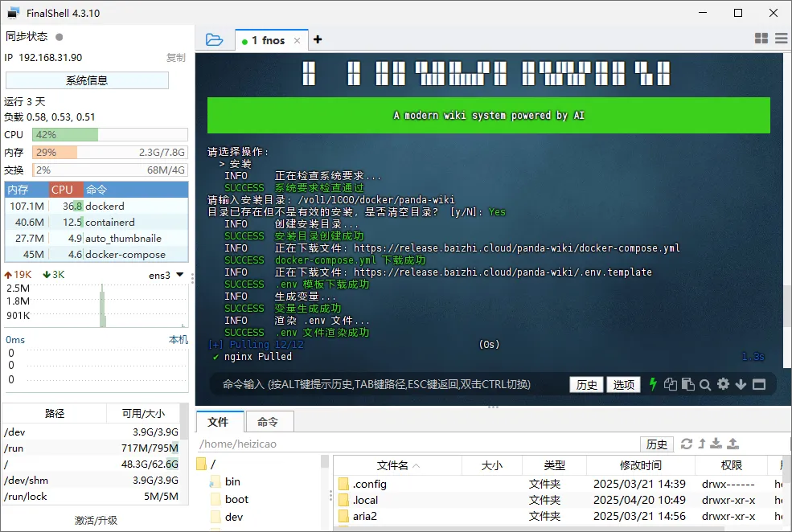792x532 pixels.
Task: Select the containerd process row
Action: click(x=96, y=222)
